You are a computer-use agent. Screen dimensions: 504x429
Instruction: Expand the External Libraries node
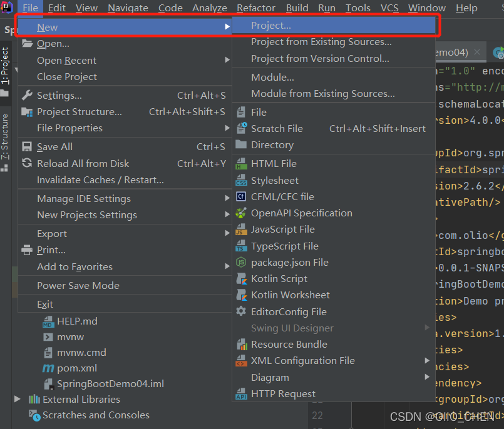point(17,399)
